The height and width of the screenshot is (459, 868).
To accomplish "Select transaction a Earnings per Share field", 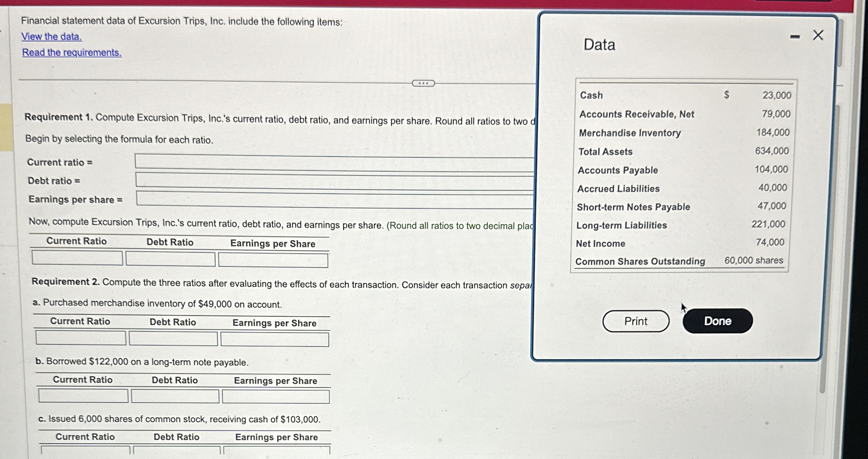I will click(x=275, y=340).
